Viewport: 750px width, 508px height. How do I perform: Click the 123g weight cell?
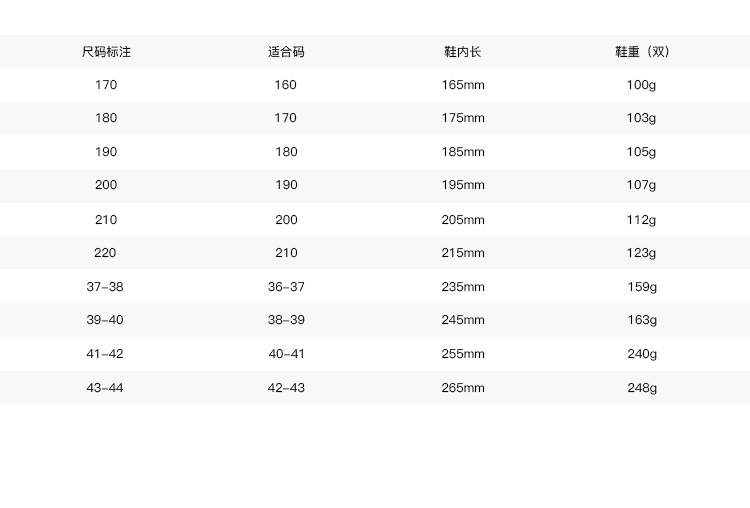(641, 253)
